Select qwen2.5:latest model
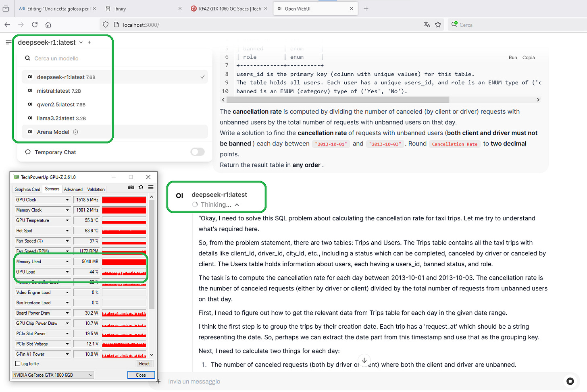This screenshot has width=587, height=392. coord(115,104)
